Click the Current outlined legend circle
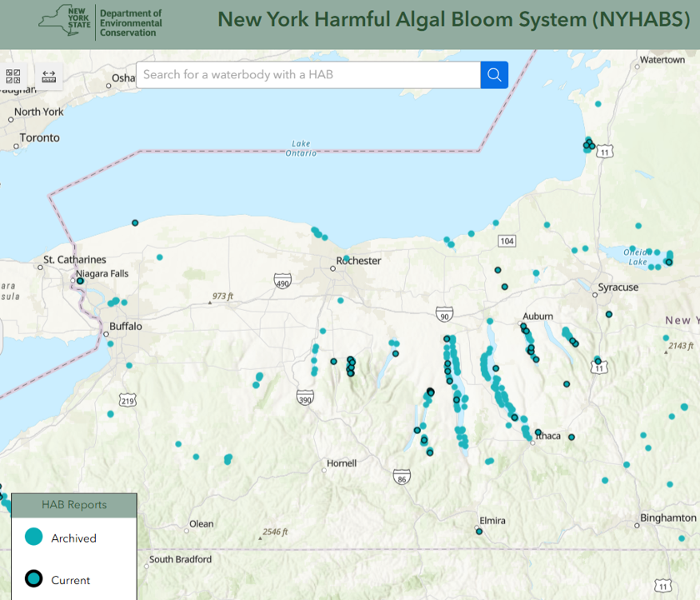 pos(33,579)
